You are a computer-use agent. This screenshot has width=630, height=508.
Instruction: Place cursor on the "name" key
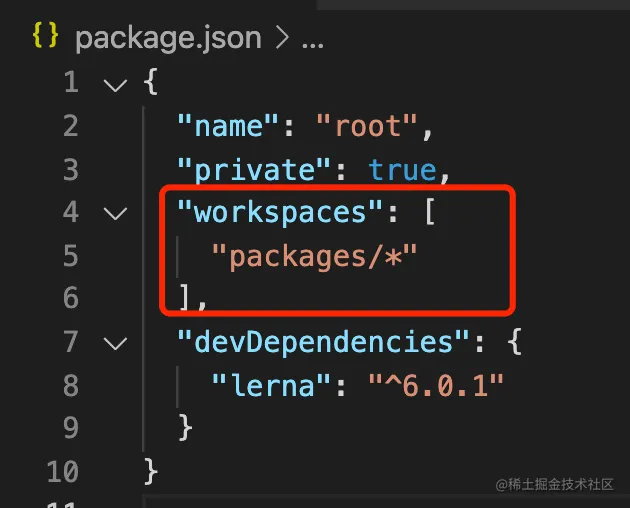[x=227, y=125]
